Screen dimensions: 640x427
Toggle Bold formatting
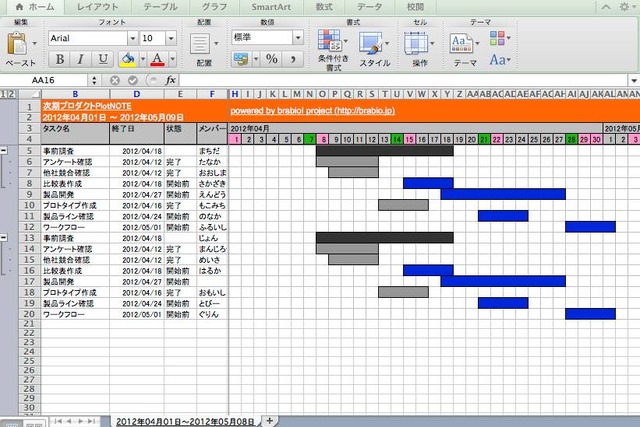pos(57,59)
